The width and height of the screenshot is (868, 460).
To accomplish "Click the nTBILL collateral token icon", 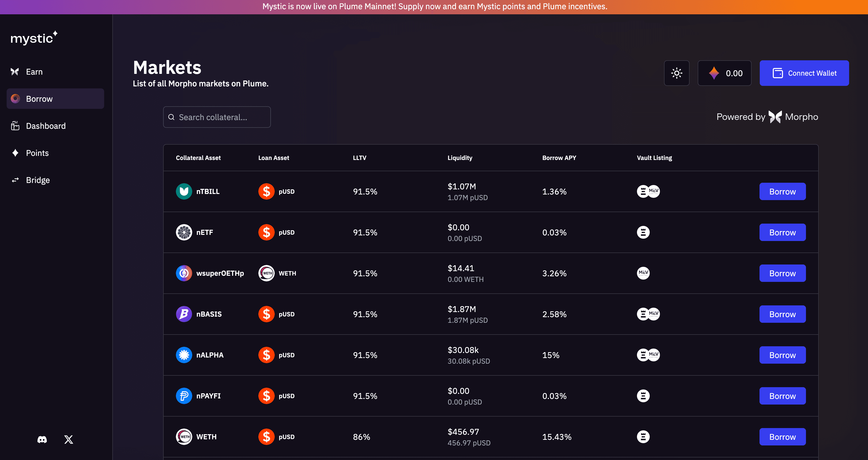I will pyautogui.click(x=184, y=192).
